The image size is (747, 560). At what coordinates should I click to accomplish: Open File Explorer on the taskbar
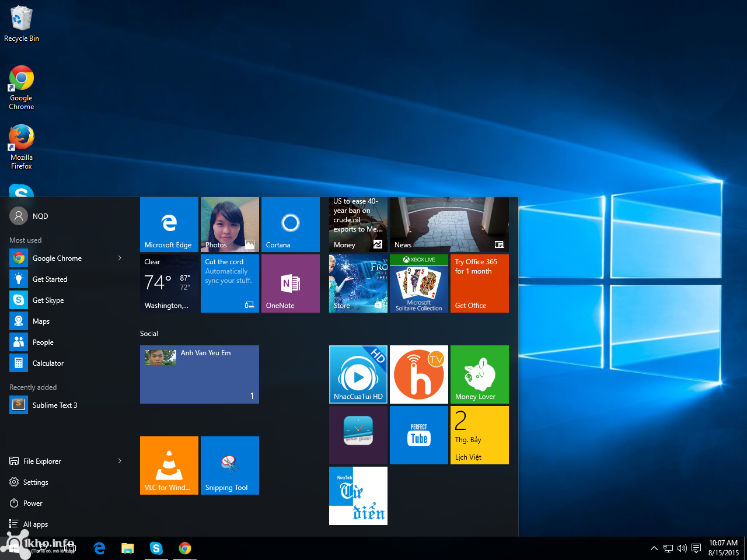coord(127,548)
